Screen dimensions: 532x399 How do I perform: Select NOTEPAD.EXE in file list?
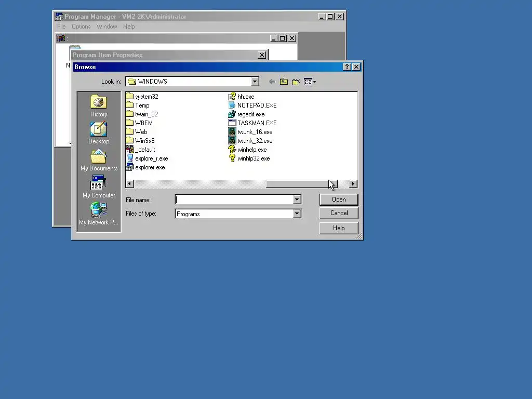tap(253, 105)
